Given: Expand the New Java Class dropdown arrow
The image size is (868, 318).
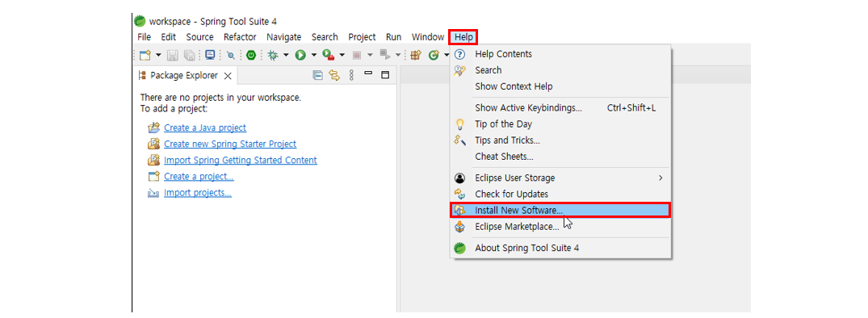Looking at the screenshot, I should point(447,55).
